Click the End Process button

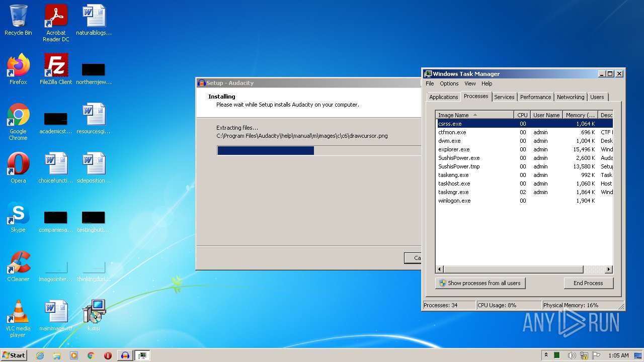[588, 283]
